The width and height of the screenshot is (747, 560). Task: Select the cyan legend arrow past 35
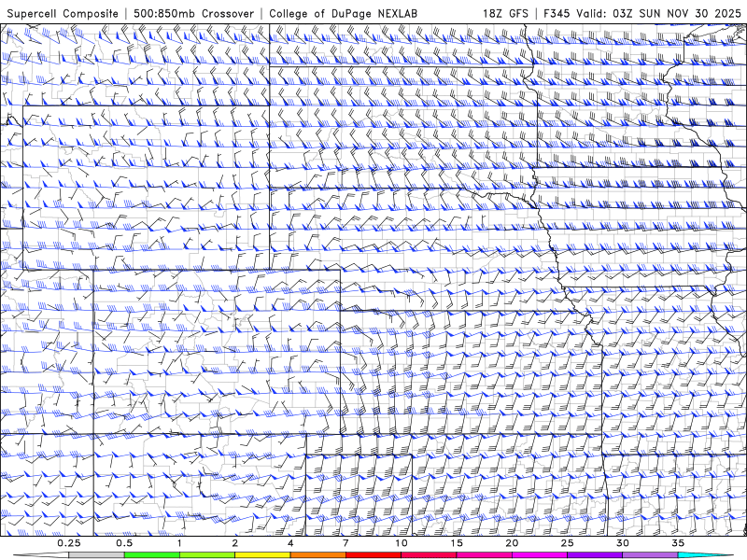point(706,555)
